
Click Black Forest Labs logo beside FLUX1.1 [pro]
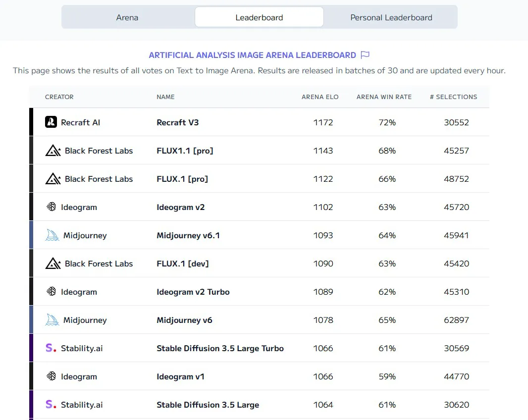coord(53,151)
